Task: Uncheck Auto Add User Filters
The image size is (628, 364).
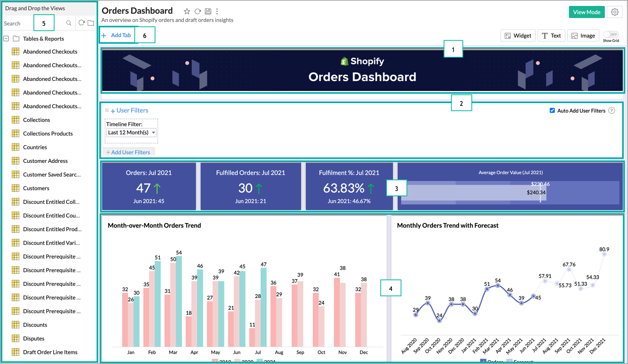Action: point(553,111)
